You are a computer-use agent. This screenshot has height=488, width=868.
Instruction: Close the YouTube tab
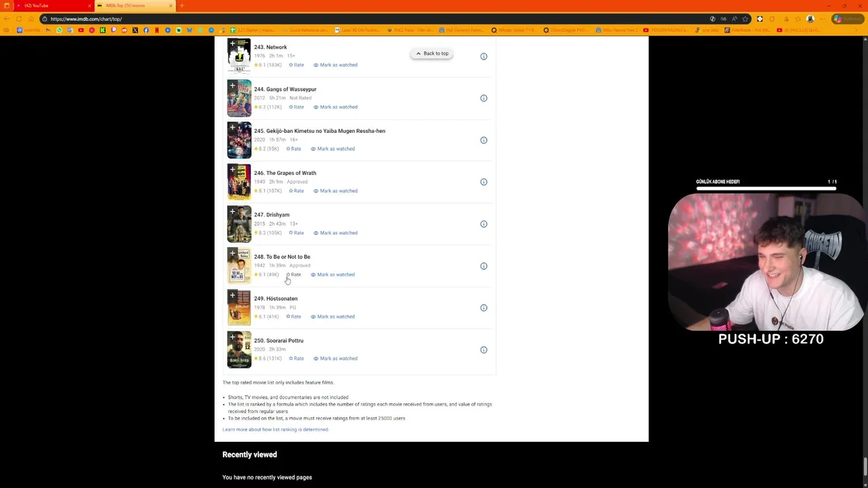tap(89, 5)
